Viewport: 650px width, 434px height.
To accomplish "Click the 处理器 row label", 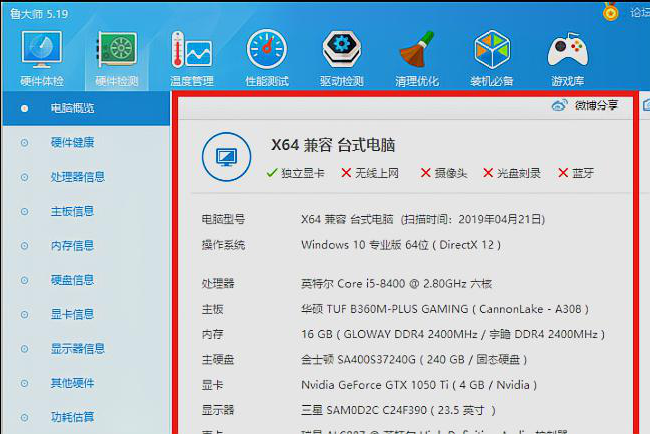I will point(218,284).
